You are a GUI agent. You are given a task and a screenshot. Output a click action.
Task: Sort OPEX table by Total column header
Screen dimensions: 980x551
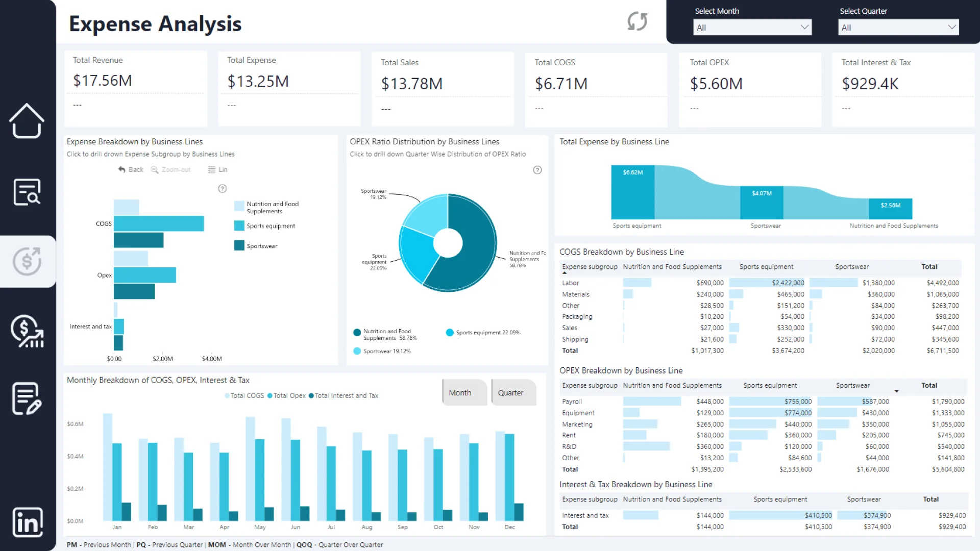(x=929, y=386)
